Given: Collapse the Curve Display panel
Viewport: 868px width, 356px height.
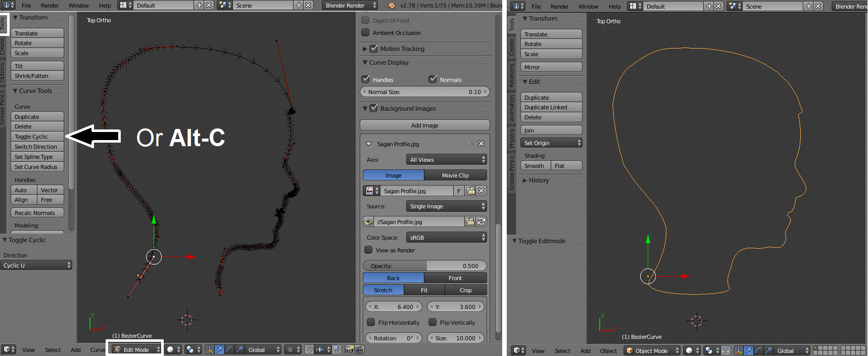Looking at the screenshot, I should (365, 62).
